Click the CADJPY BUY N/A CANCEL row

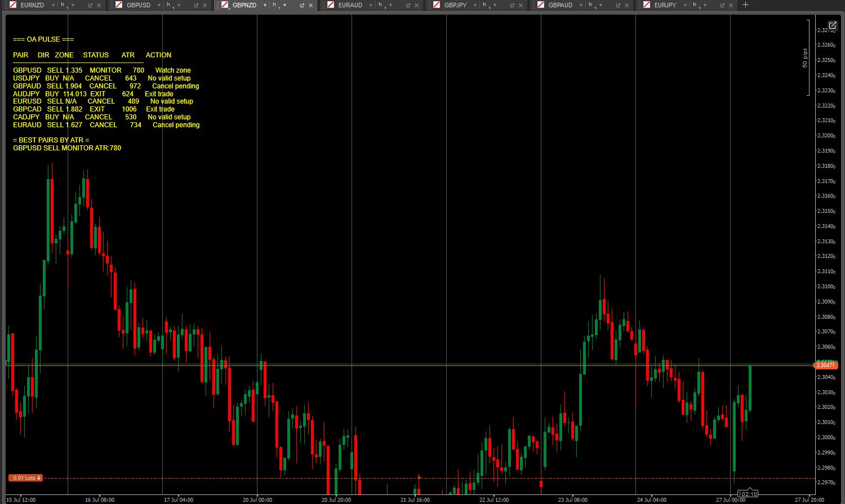[x=102, y=117]
